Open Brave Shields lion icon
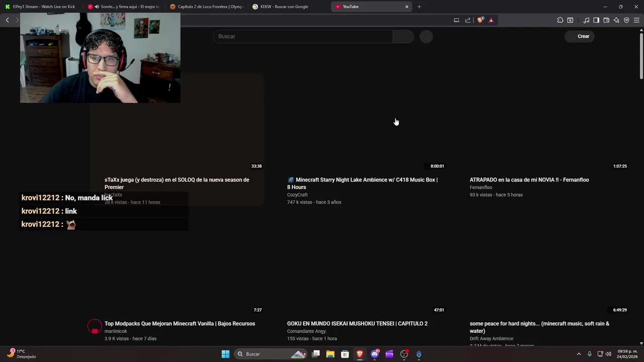The width and height of the screenshot is (644, 362). [x=480, y=20]
